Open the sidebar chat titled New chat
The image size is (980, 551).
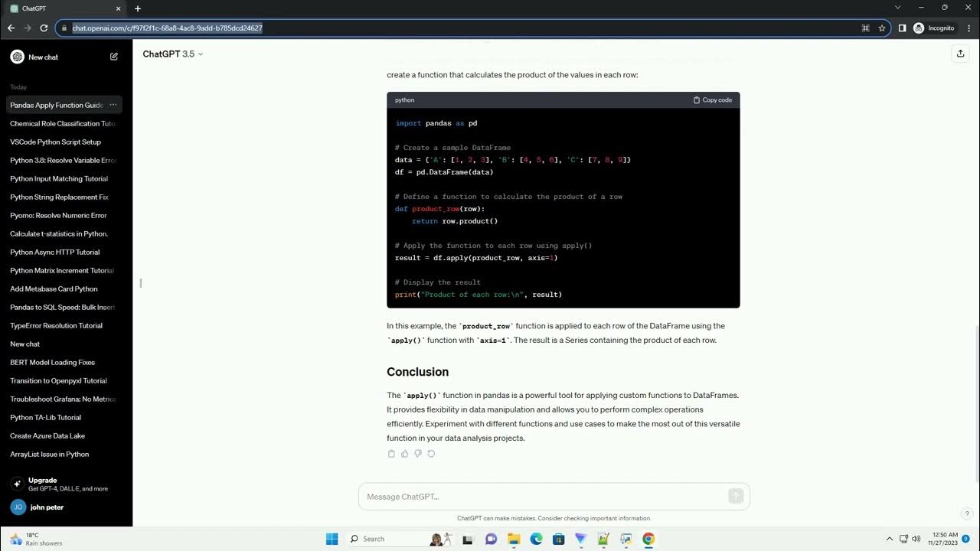64,344
